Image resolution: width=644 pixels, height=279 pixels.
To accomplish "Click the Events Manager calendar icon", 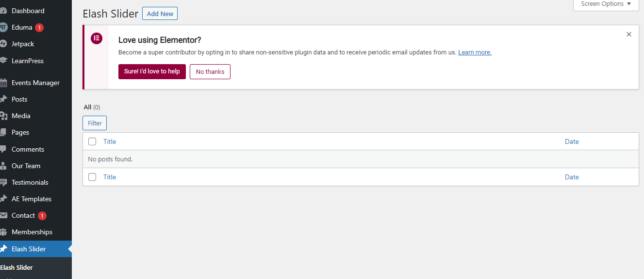I will click(x=3, y=83).
